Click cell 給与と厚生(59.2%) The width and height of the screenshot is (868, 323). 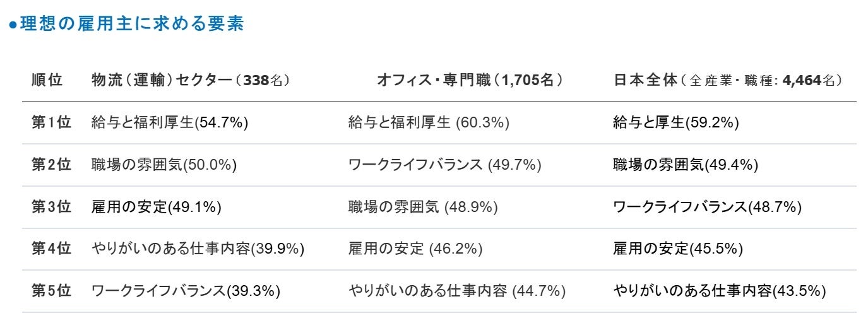(676, 122)
